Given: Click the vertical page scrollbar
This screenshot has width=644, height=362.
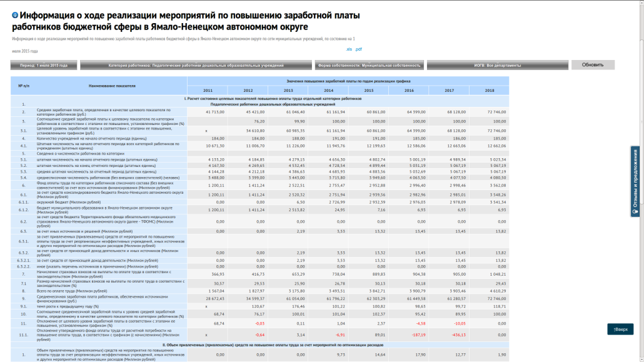Looking at the screenshot, I should (x=641, y=181).
